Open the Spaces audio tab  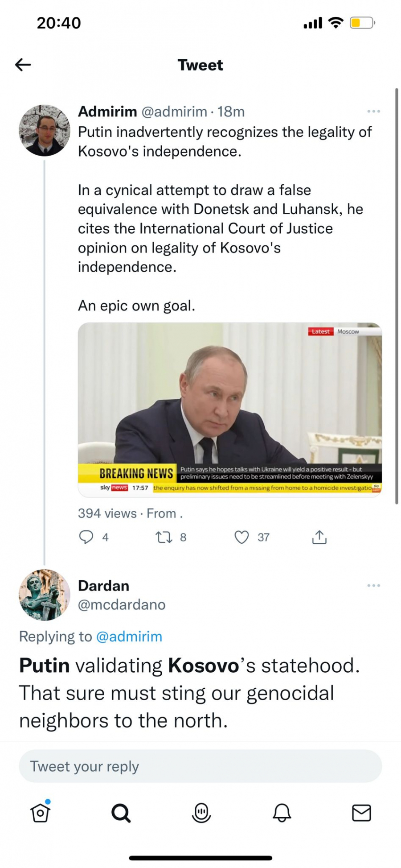coord(201,813)
